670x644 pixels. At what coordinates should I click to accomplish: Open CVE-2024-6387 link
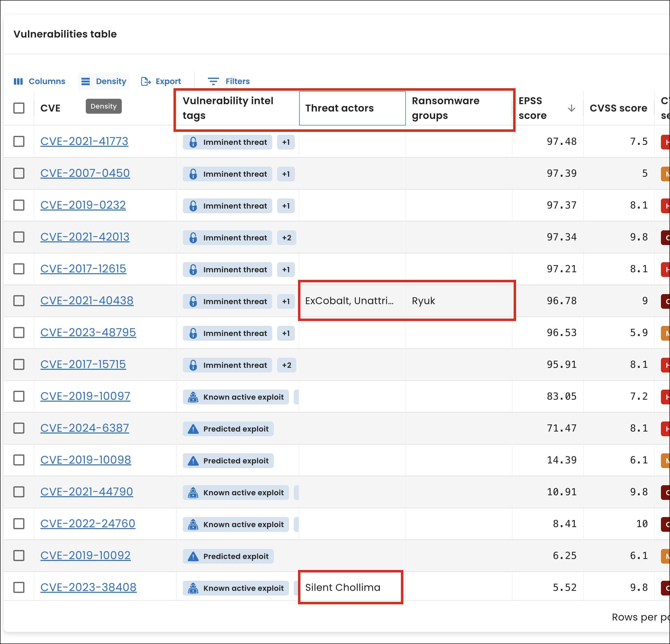click(x=85, y=428)
